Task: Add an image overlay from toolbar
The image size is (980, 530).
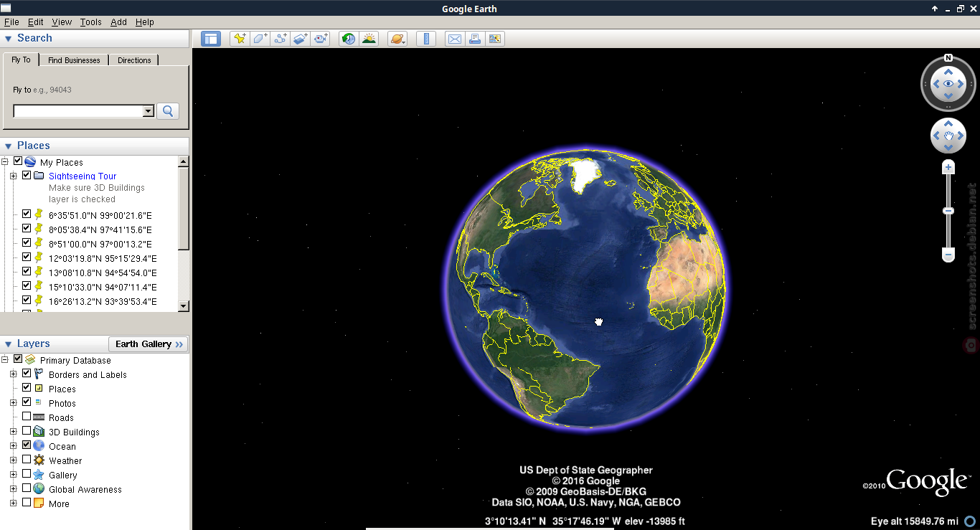Action: 301,39
